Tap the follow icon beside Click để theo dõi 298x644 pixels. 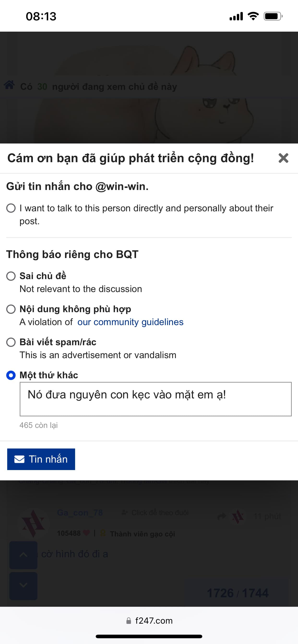(x=125, y=513)
